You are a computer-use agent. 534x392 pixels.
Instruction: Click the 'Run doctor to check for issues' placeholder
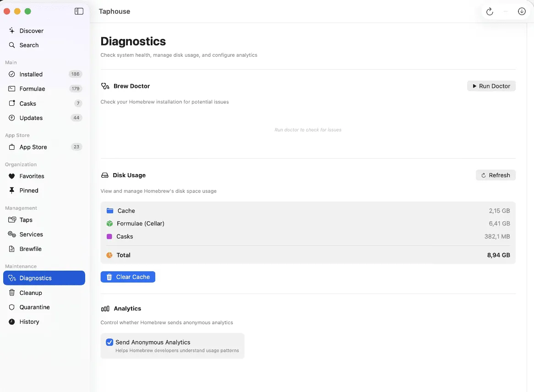pos(308,130)
